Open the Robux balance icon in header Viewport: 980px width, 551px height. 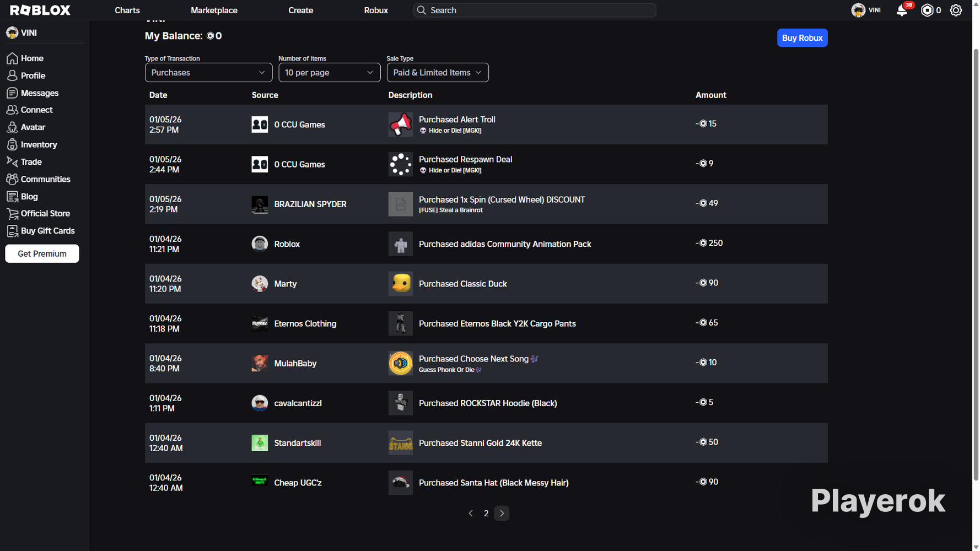[927, 10]
